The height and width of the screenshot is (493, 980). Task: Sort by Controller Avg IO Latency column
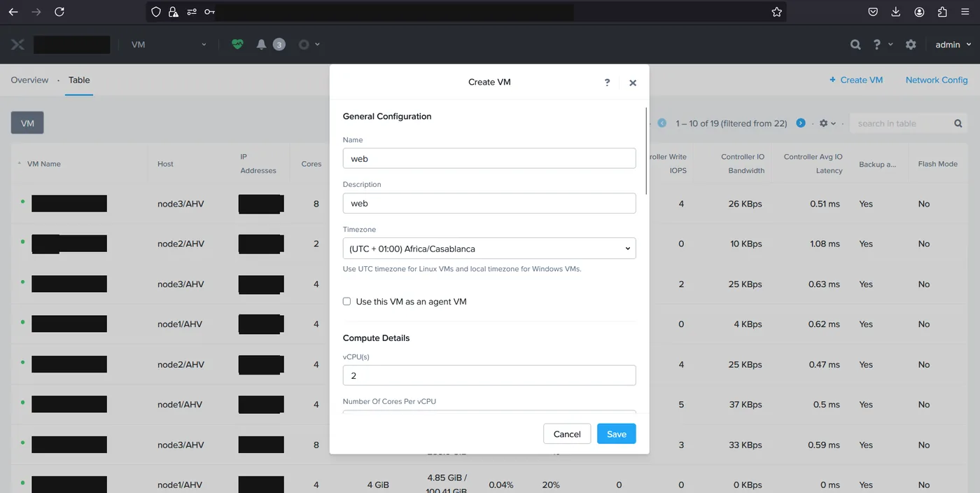click(813, 164)
